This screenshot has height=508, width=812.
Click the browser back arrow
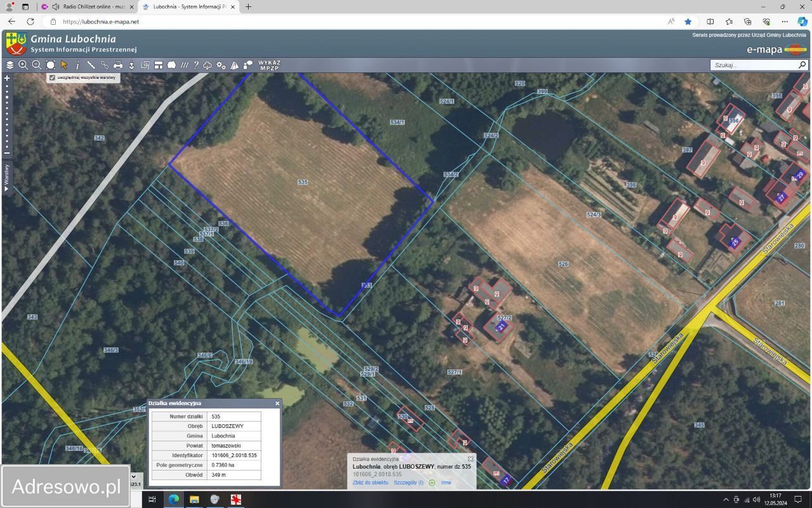pos(11,22)
